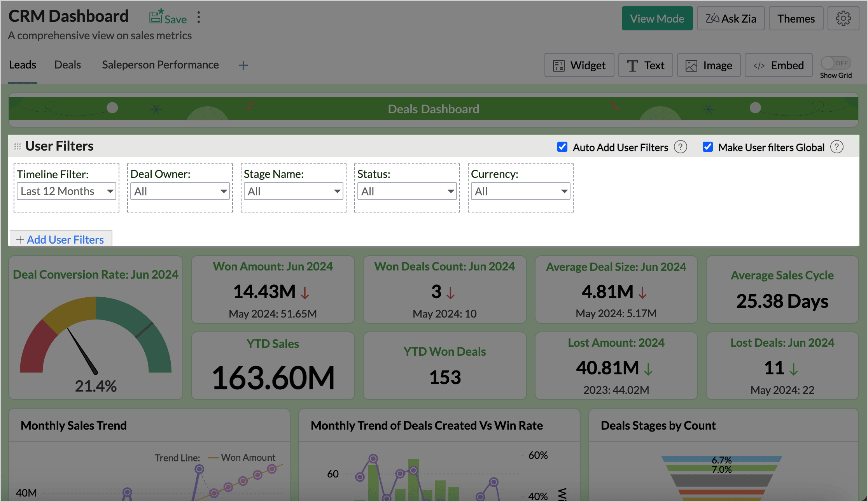This screenshot has height=502, width=868.
Task: Disable Make User filters Global
Action: click(708, 147)
